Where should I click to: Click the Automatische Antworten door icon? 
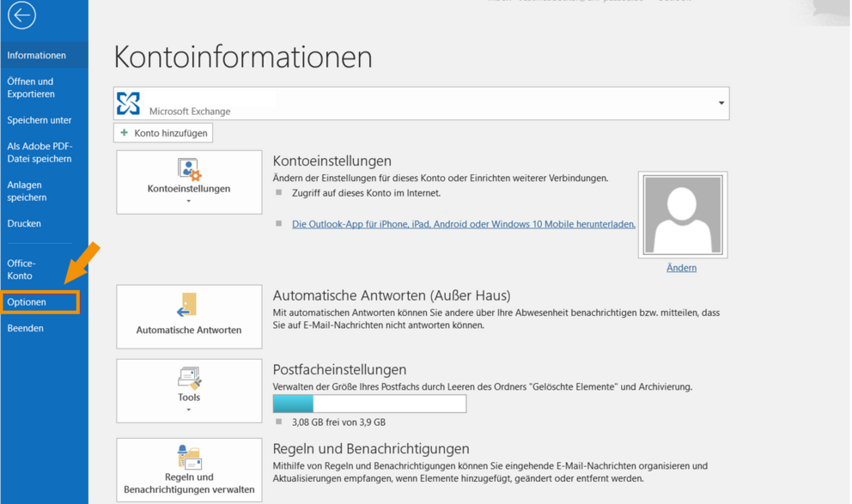187,305
